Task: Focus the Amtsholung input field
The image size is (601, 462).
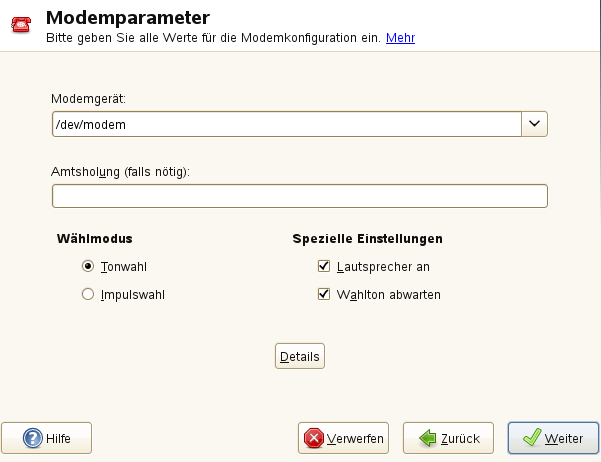Action: click(299, 196)
